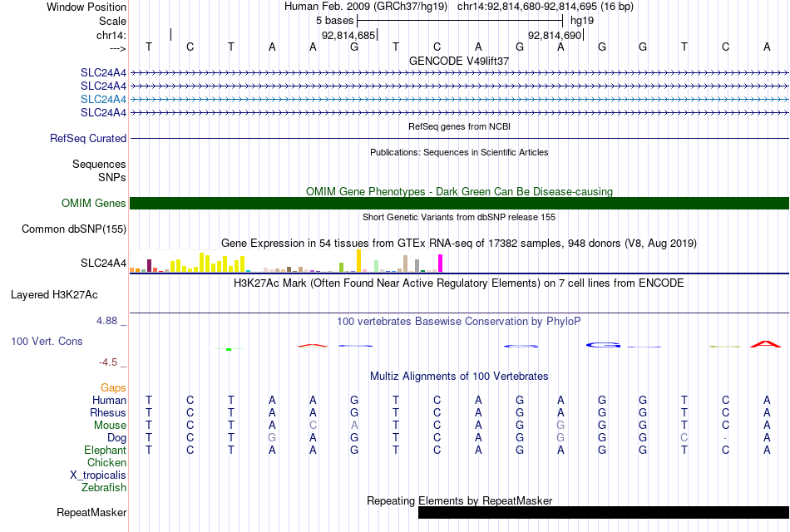Click the Layered H3K27Ac track label
790x532 pixels.
[x=54, y=295]
